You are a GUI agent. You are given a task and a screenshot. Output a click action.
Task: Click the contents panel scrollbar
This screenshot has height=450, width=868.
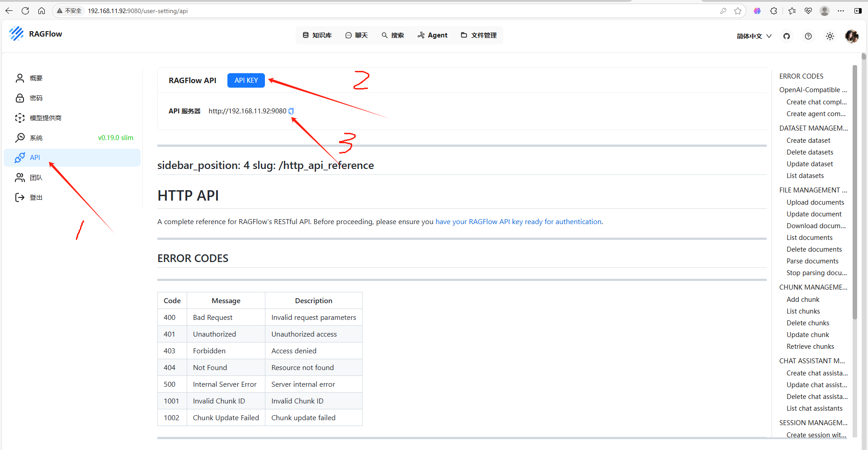point(854,192)
